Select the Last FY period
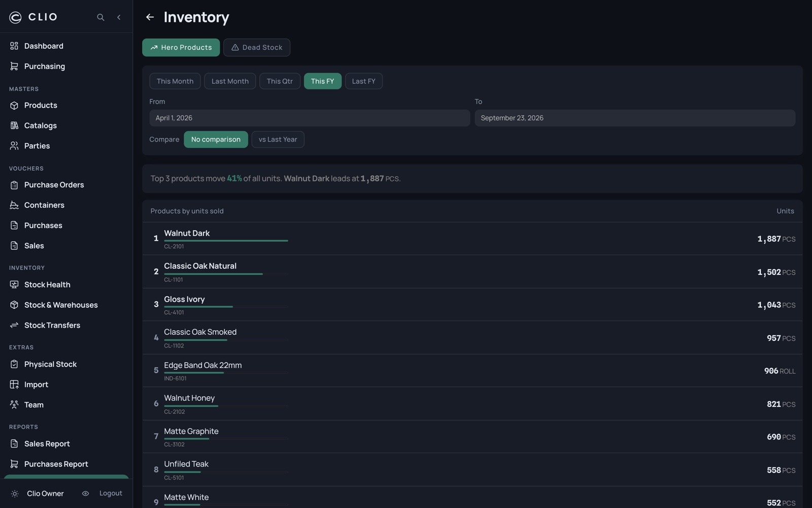The height and width of the screenshot is (508, 812). pyautogui.click(x=364, y=81)
